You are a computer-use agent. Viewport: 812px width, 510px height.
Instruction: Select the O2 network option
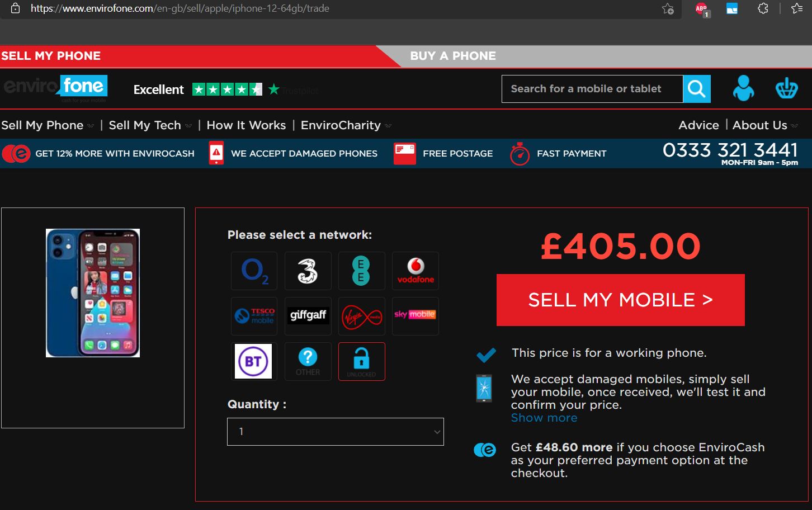254,271
